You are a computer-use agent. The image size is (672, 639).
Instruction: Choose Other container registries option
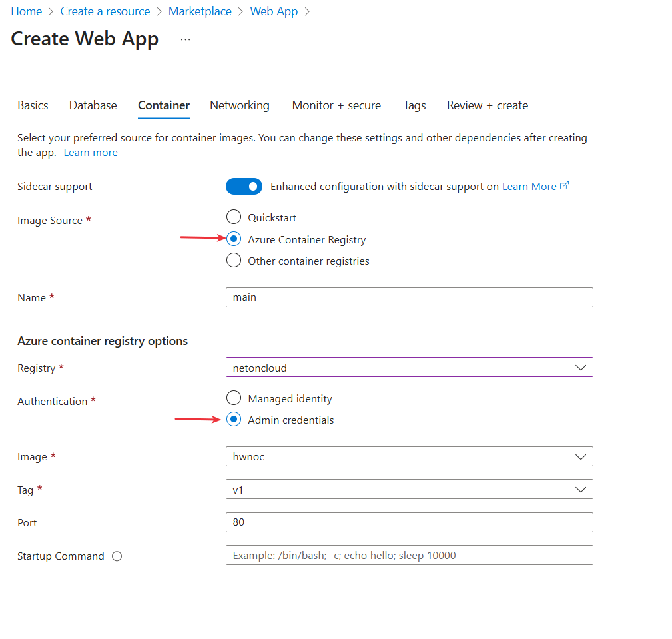tap(234, 261)
